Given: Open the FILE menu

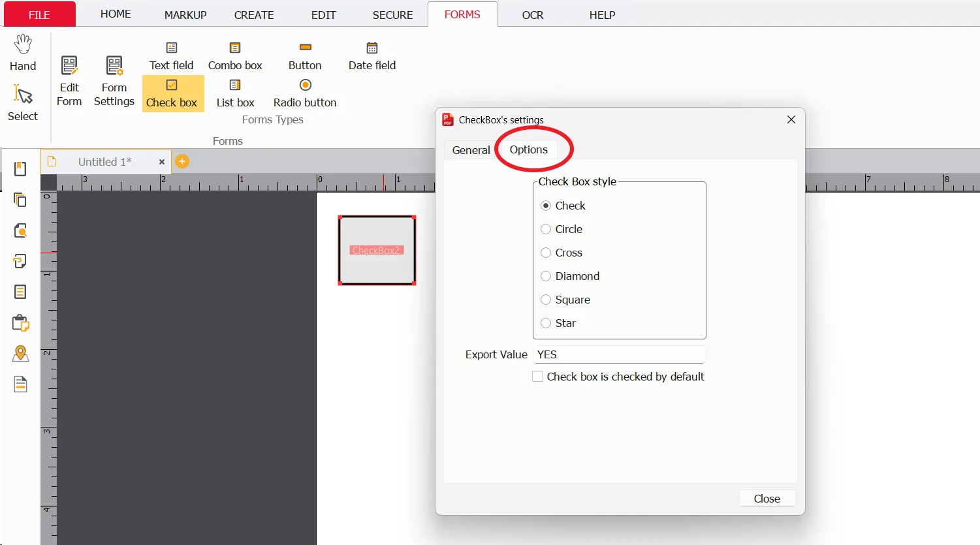Looking at the screenshot, I should 39,14.
